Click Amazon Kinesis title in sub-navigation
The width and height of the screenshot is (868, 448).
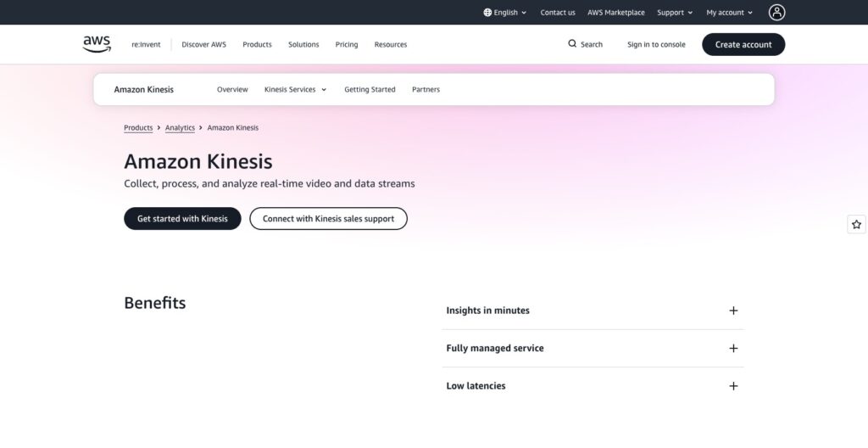pos(144,89)
